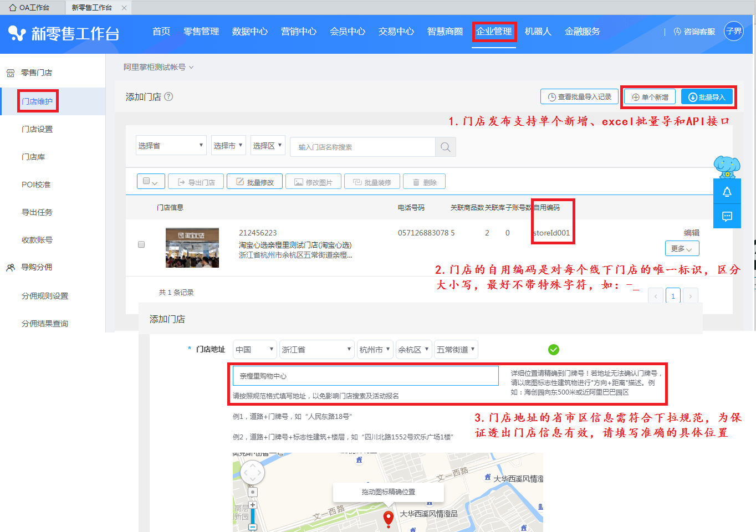Viewport: 756px width, 532px height.
Task: Click the 导出门店 button
Action: [x=196, y=182]
